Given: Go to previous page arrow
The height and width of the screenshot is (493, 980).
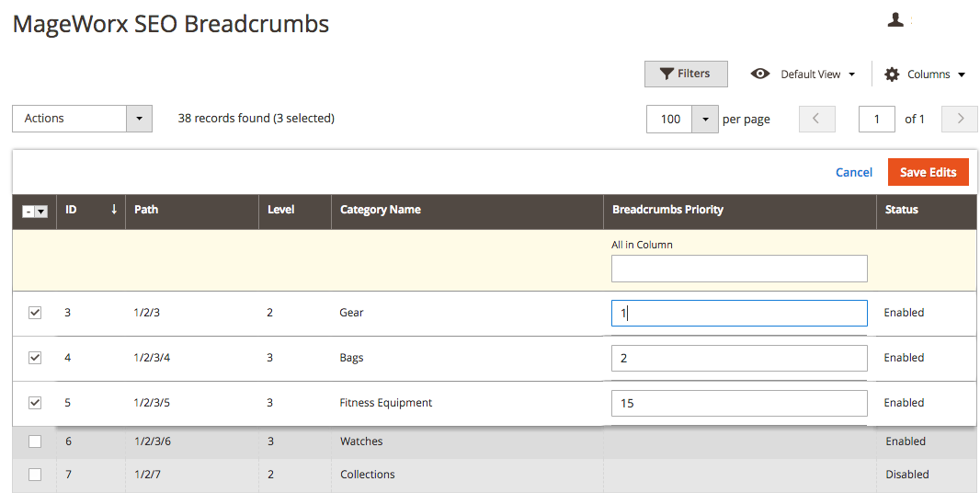Looking at the screenshot, I should [x=817, y=119].
